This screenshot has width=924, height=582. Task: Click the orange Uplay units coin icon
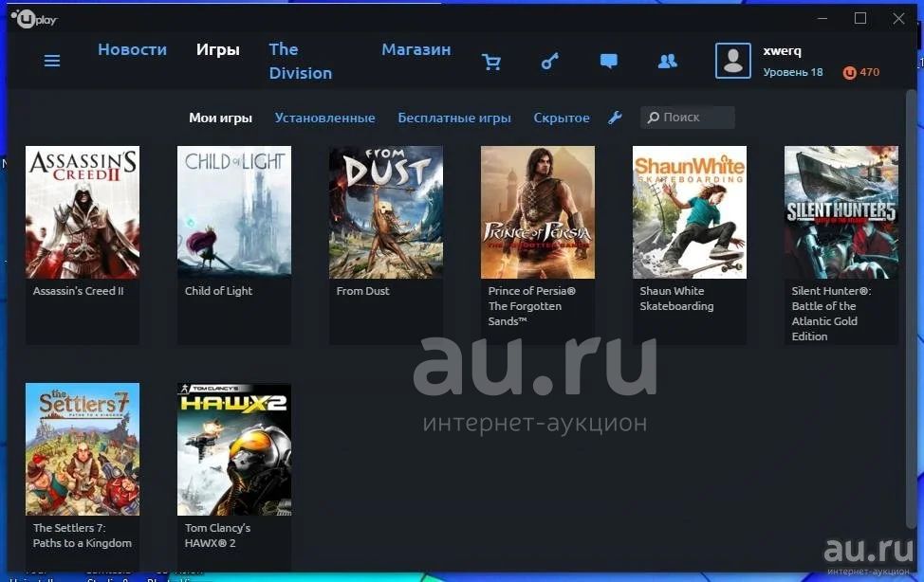point(849,72)
